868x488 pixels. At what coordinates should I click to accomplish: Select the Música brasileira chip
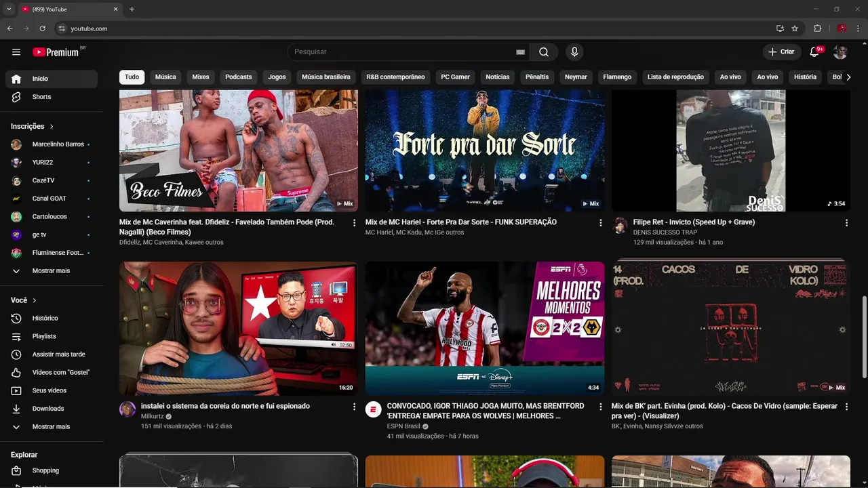pos(326,77)
